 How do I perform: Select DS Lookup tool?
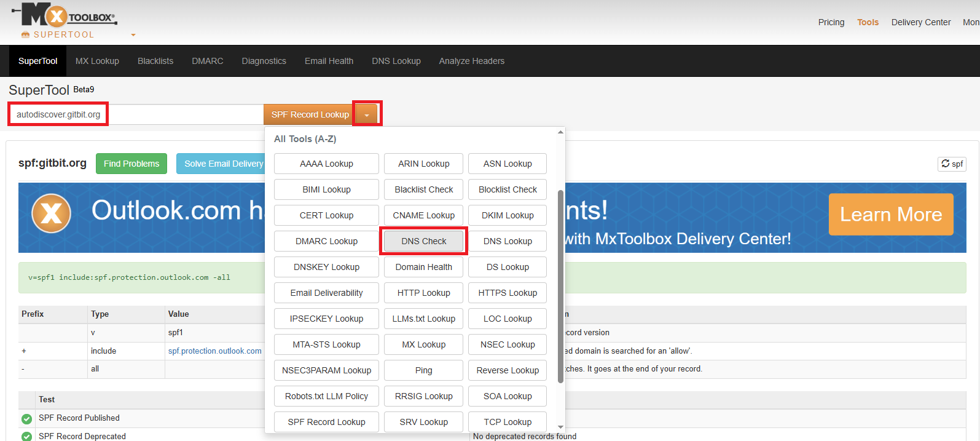[508, 267]
